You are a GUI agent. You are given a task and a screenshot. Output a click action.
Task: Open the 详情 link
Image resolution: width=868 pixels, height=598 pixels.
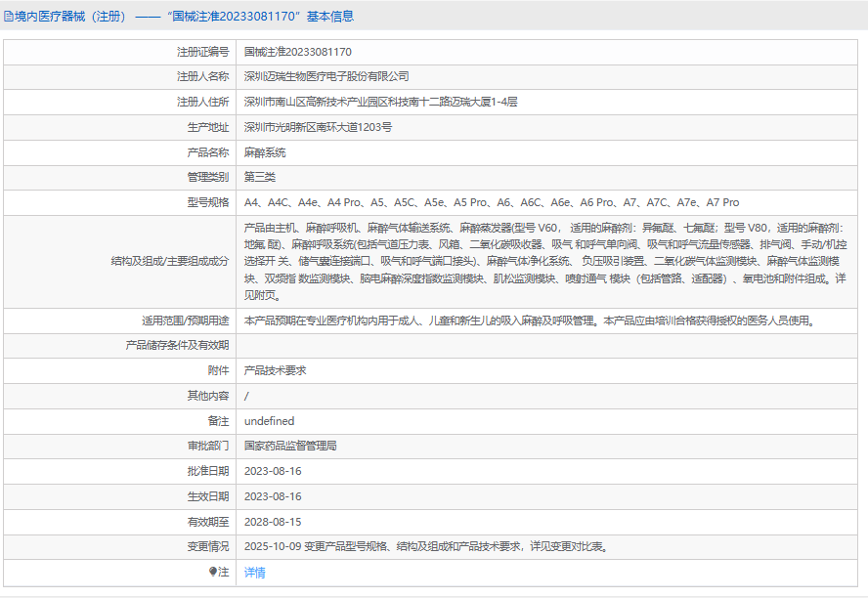point(255,573)
